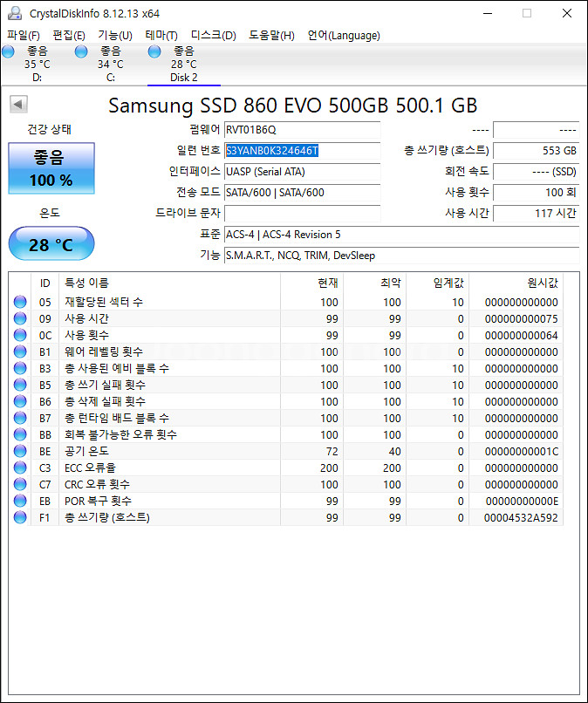Click the blue status orb on row F1
This screenshot has width=588, height=703.
pos(20,517)
